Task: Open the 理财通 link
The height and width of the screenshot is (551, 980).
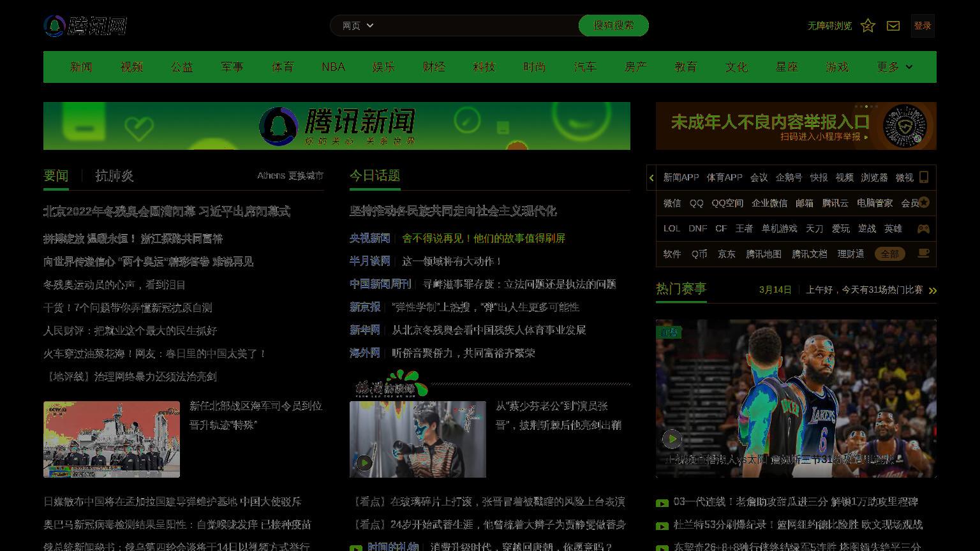Action: pyautogui.click(x=850, y=254)
